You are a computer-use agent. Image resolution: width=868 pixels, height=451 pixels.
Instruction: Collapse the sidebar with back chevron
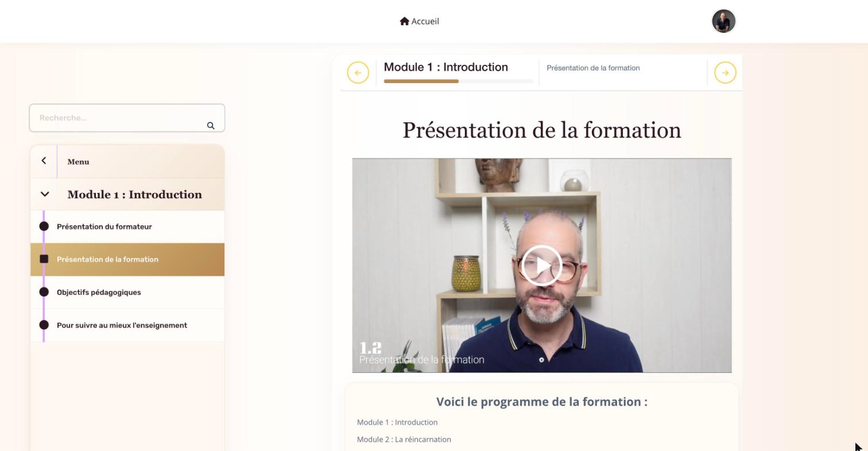point(44,161)
